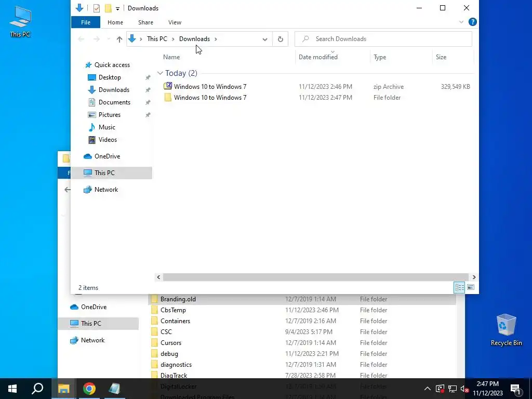Click Back arrow in the background window

click(x=67, y=190)
